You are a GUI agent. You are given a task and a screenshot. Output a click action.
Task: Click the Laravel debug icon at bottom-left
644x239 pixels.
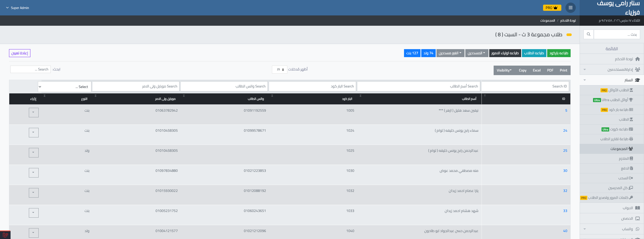click(x=5, y=235)
